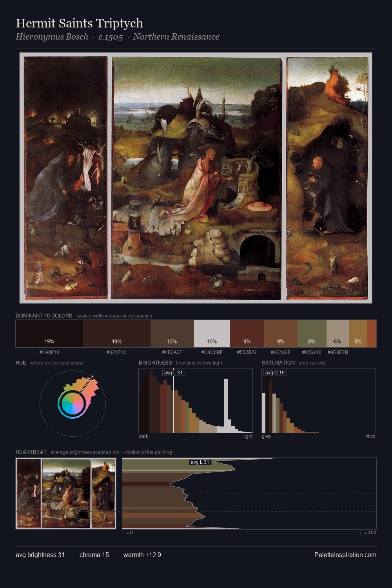Click the 'dark' axis label
Viewport: 392px width, 588px height.
(x=143, y=436)
